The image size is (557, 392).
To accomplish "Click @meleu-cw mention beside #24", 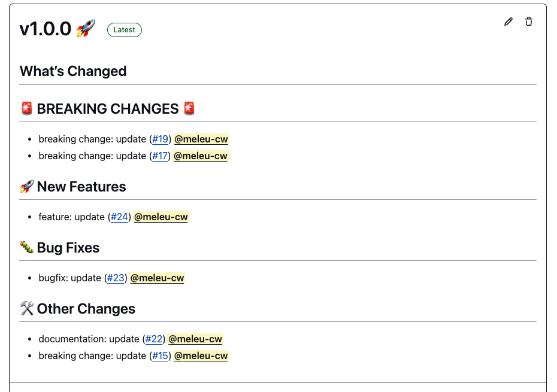I will [161, 217].
